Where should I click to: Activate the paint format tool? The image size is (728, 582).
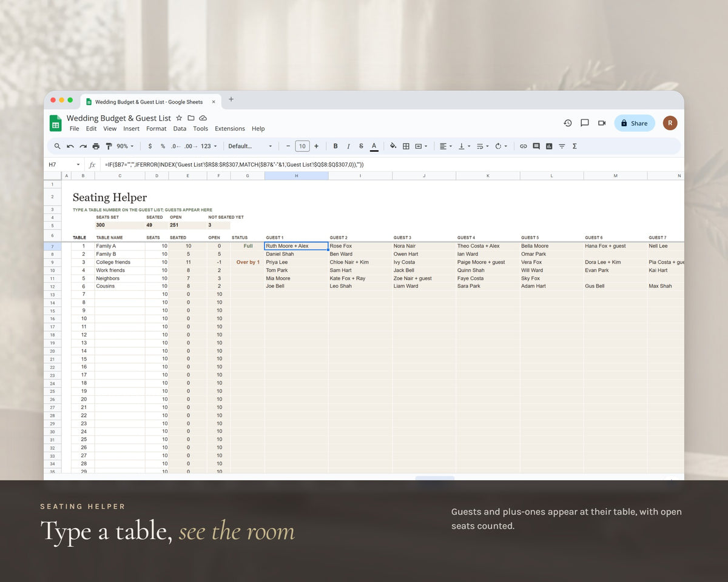[x=109, y=146]
